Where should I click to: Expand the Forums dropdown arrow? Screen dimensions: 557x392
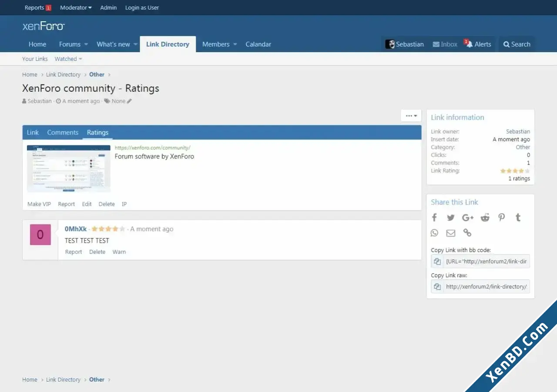coord(86,44)
